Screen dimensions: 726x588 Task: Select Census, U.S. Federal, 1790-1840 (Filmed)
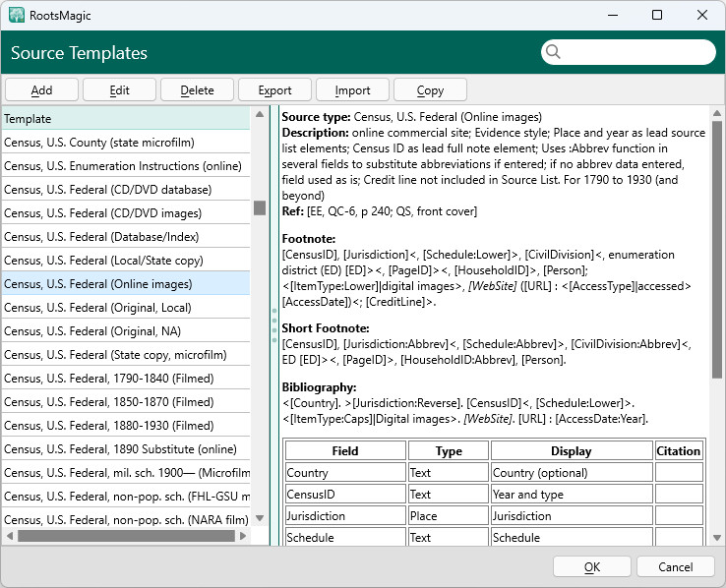(x=126, y=378)
